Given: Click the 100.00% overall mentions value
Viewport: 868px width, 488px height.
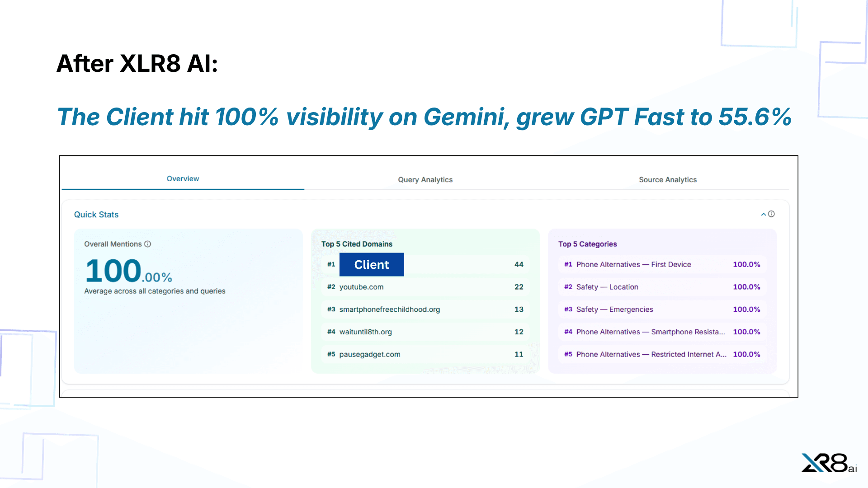Looking at the screenshot, I should tap(129, 271).
